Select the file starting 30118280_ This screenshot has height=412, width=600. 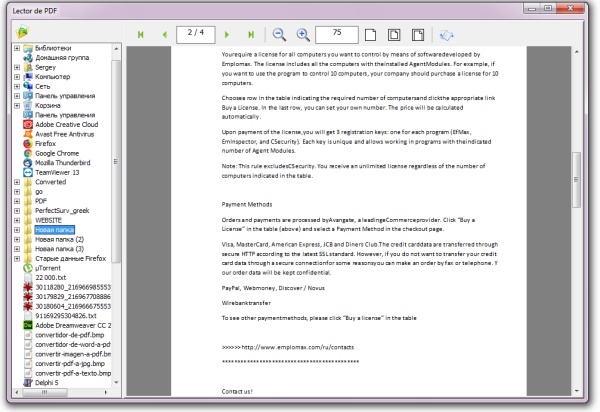pos(73,287)
